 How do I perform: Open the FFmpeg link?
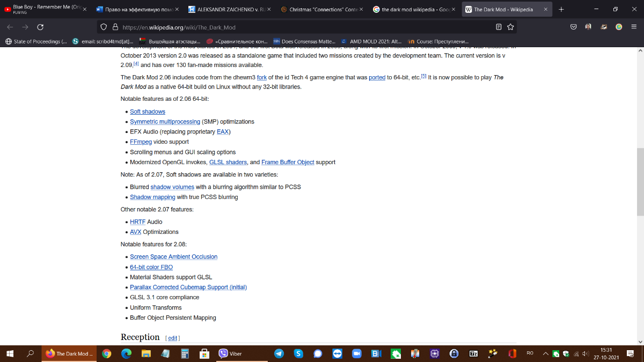pos(141,142)
